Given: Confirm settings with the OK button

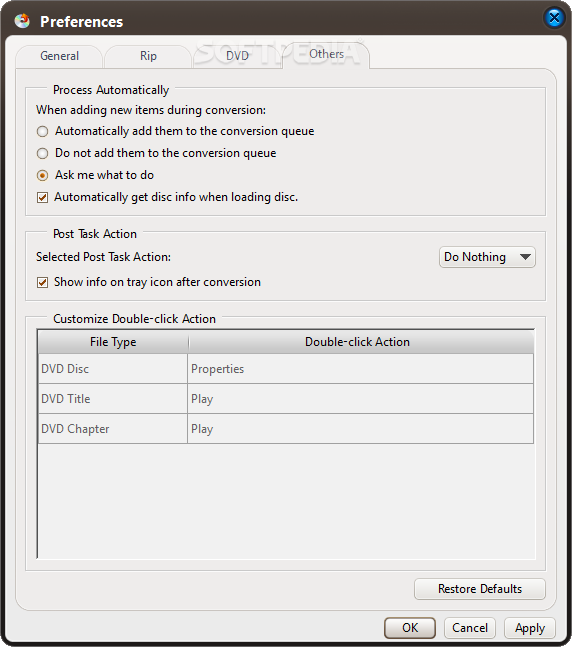Looking at the screenshot, I should click(x=410, y=628).
